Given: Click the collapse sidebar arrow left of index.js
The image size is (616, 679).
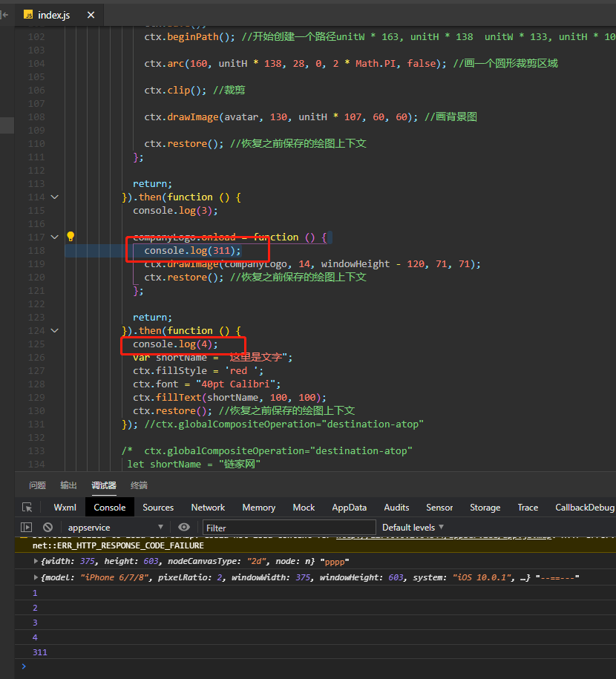Looking at the screenshot, I should (4, 15).
